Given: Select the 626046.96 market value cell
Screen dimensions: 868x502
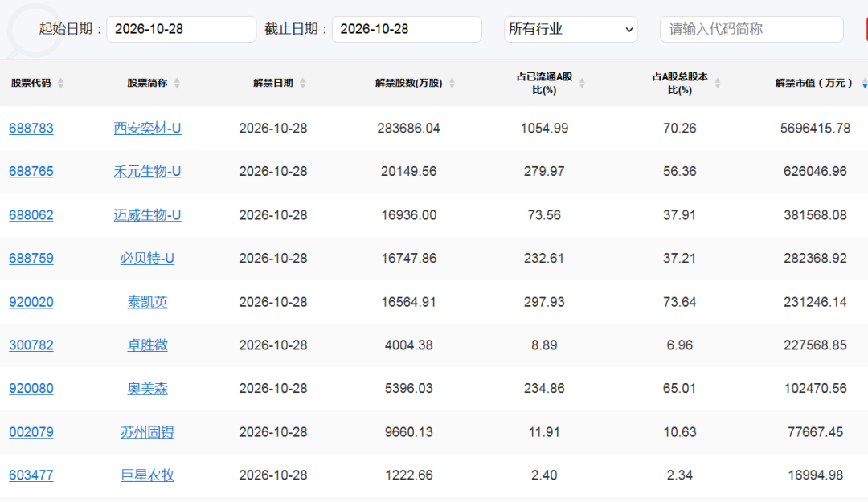Looking at the screenshot, I should (816, 172).
